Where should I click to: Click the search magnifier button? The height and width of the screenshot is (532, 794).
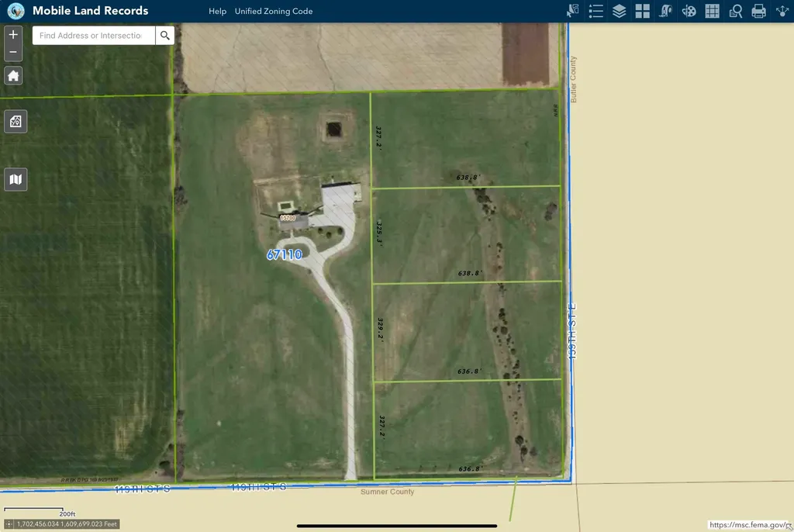coord(165,36)
